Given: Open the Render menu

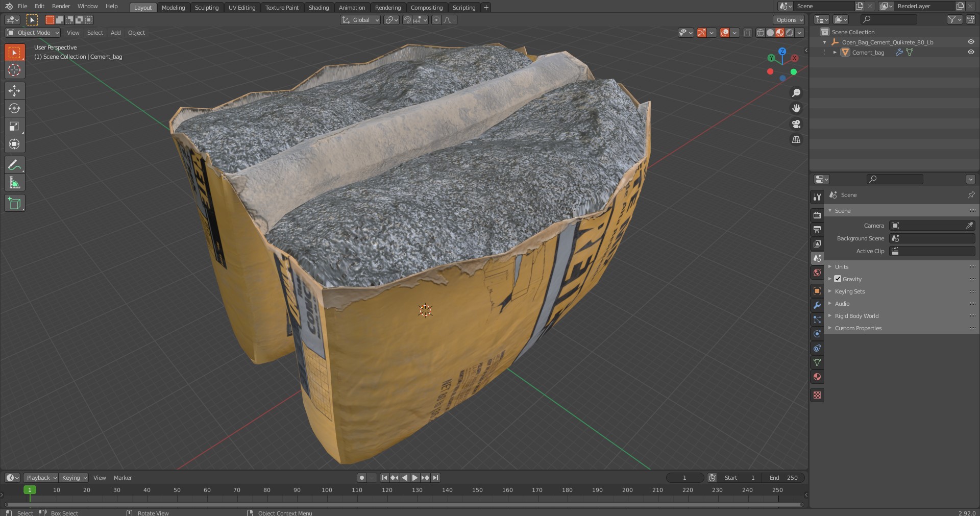Looking at the screenshot, I should (61, 6).
